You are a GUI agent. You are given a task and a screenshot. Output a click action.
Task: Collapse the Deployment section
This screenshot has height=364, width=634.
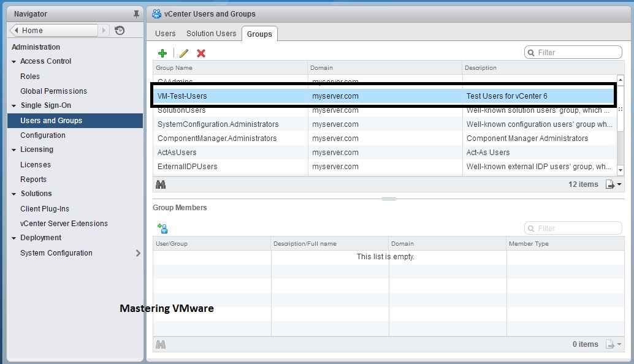[x=13, y=238]
